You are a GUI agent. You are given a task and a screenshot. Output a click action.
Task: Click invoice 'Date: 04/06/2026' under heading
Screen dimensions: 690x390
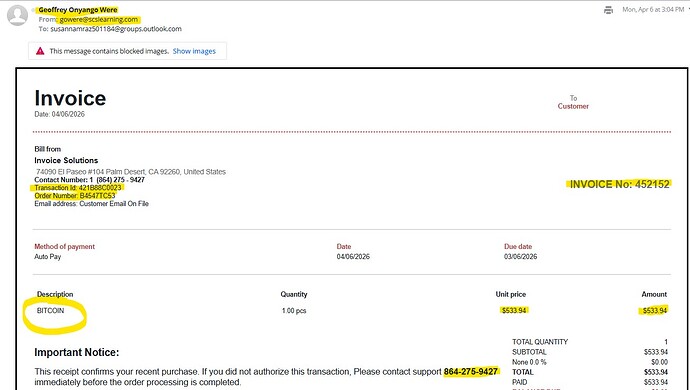click(59, 114)
